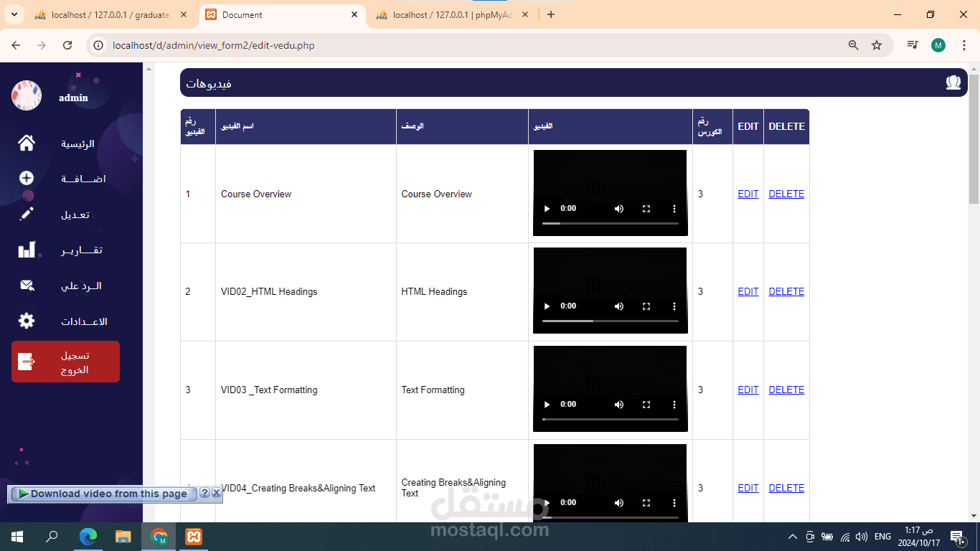Image resolution: width=980 pixels, height=551 pixels.
Task: Open the Chrome profile M avatar
Action: (938, 45)
